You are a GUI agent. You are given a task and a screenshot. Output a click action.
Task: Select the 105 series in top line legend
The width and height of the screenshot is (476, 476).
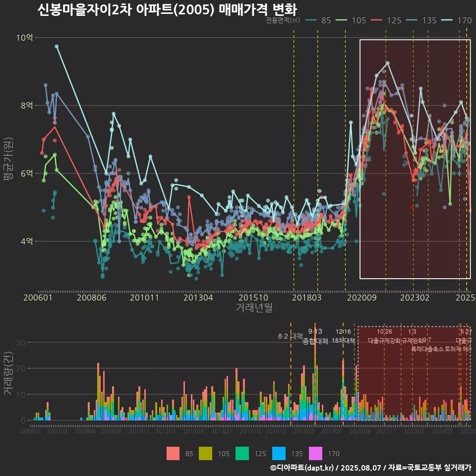pyautogui.click(x=351, y=20)
